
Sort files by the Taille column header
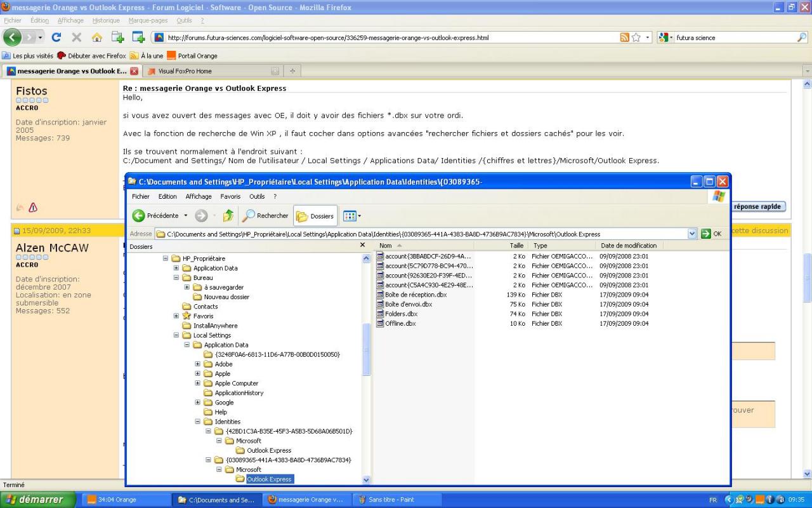[501, 245]
